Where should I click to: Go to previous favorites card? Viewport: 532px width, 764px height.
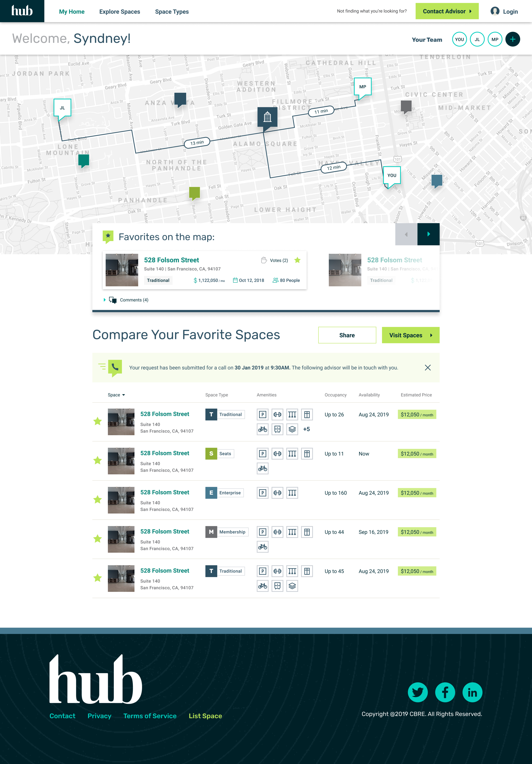tap(406, 234)
